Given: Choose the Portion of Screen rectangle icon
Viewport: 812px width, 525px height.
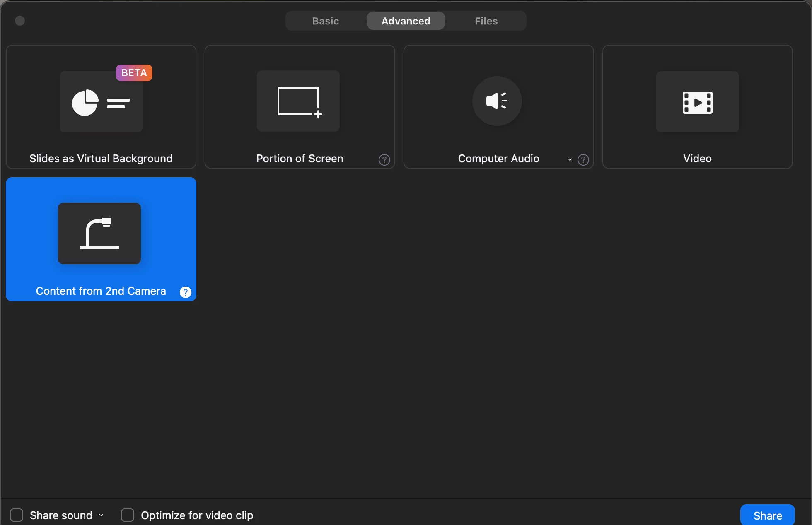Looking at the screenshot, I should click(x=298, y=101).
